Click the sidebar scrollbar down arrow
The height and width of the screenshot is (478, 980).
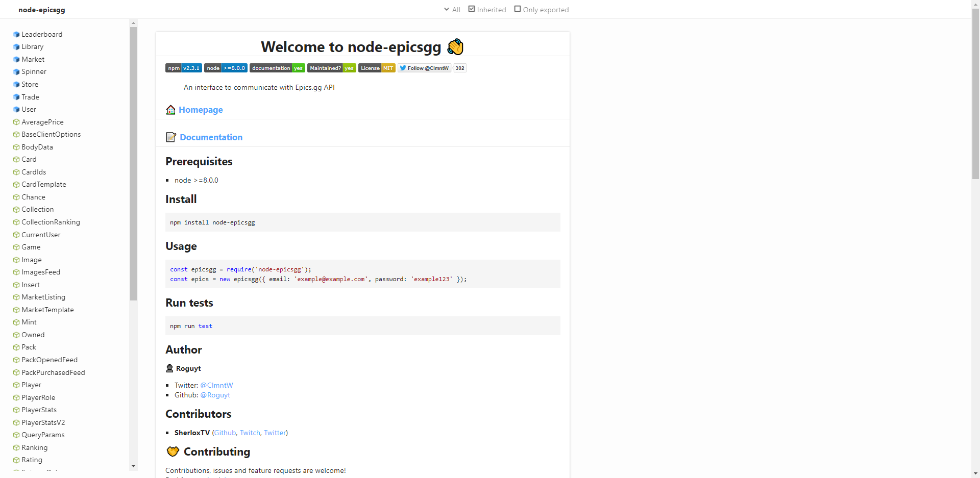133,466
